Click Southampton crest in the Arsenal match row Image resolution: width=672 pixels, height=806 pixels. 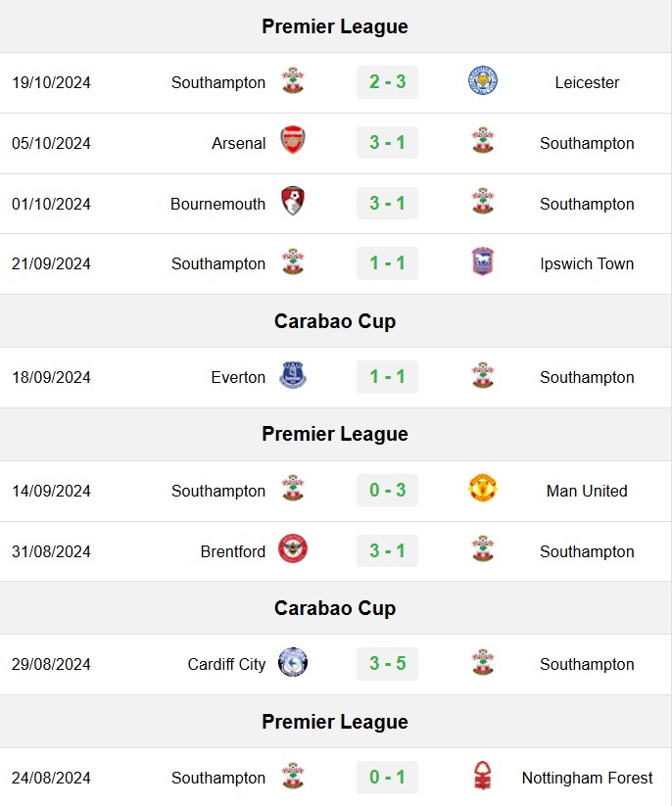point(483,140)
